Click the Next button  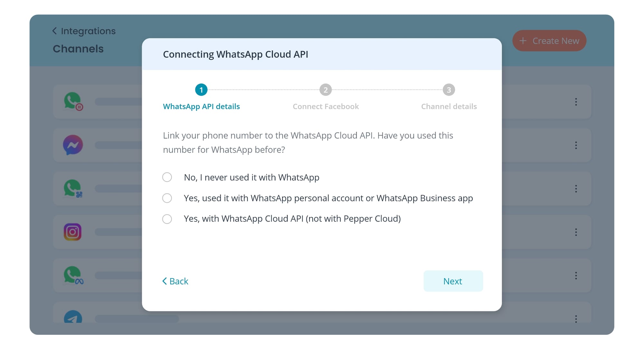point(453,281)
